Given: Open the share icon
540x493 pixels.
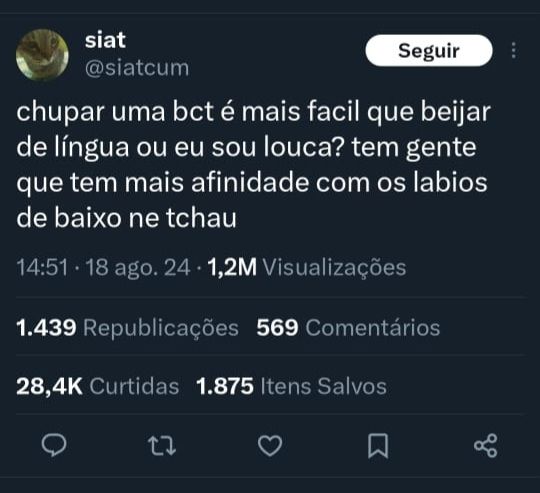Looking at the screenshot, I should pos(486,445).
